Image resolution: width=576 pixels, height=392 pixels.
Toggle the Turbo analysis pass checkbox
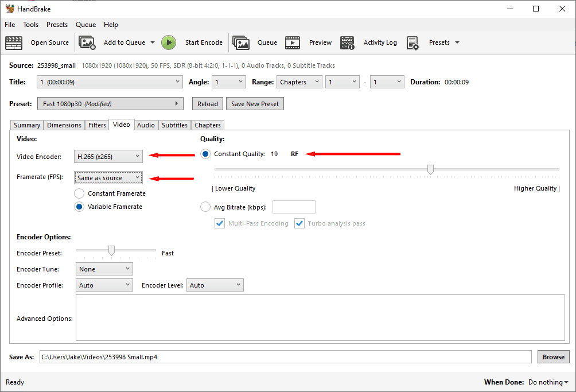point(299,223)
